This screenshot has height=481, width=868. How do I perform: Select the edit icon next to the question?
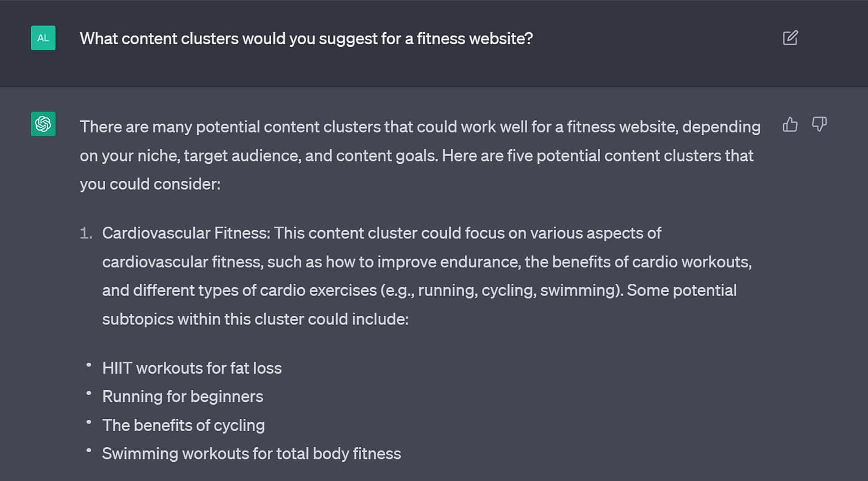coord(789,37)
